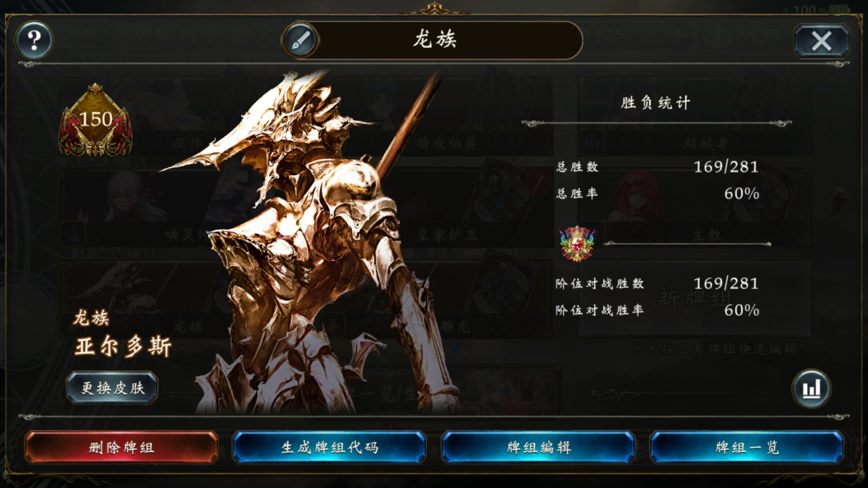The image size is (868, 488).
Task: Open 牌组一览 deck overview
Action: pyautogui.click(x=747, y=448)
